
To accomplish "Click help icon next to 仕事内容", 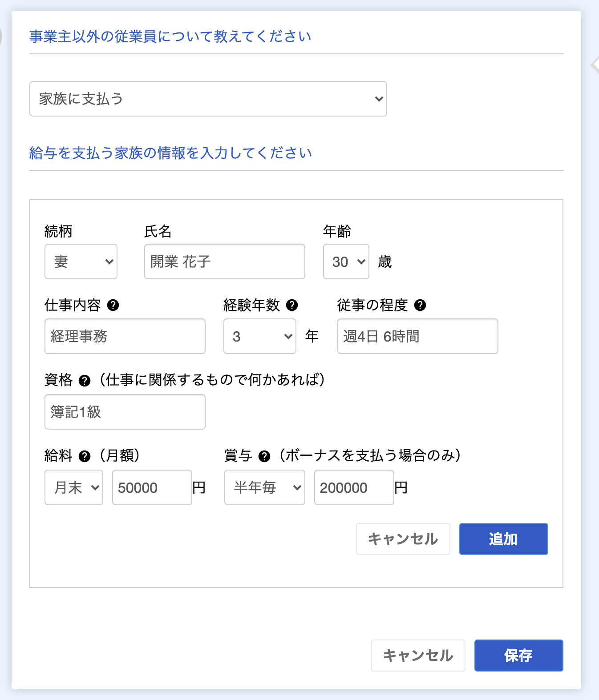I will click(x=113, y=305).
